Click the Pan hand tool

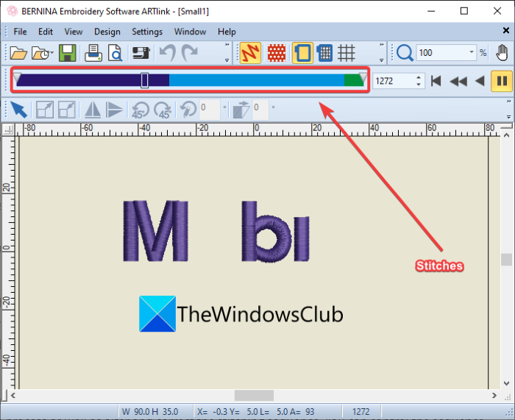click(x=502, y=53)
